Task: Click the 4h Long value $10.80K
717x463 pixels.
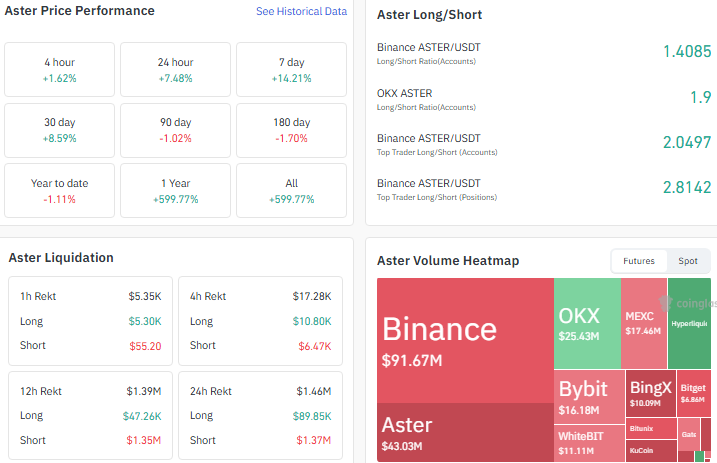Action: tap(312, 321)
